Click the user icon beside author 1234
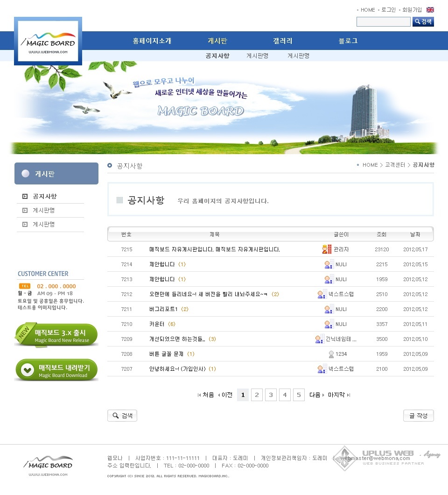This screenshot has height=495, width=448. click(x=331, y=354)
